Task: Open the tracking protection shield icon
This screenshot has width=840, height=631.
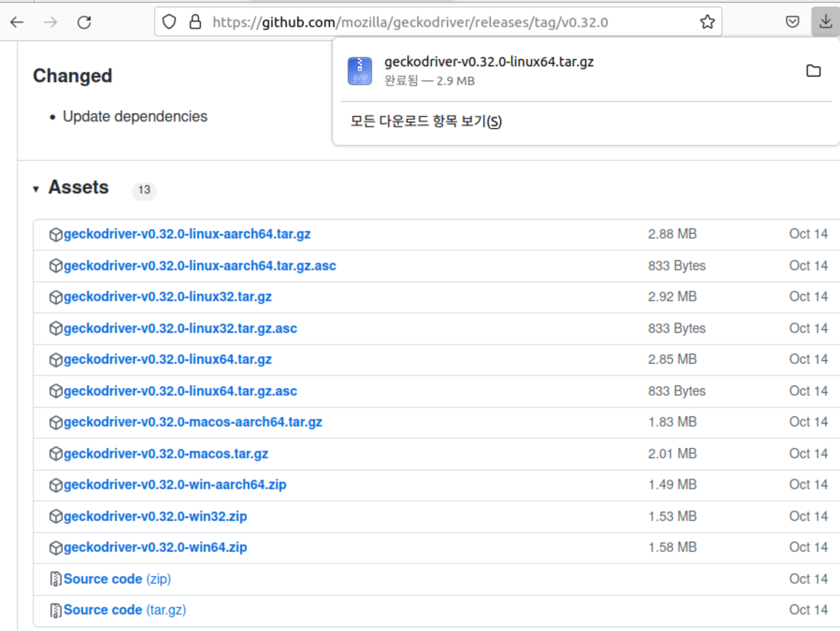Action: pyautogui.click(x=169, y=22)
